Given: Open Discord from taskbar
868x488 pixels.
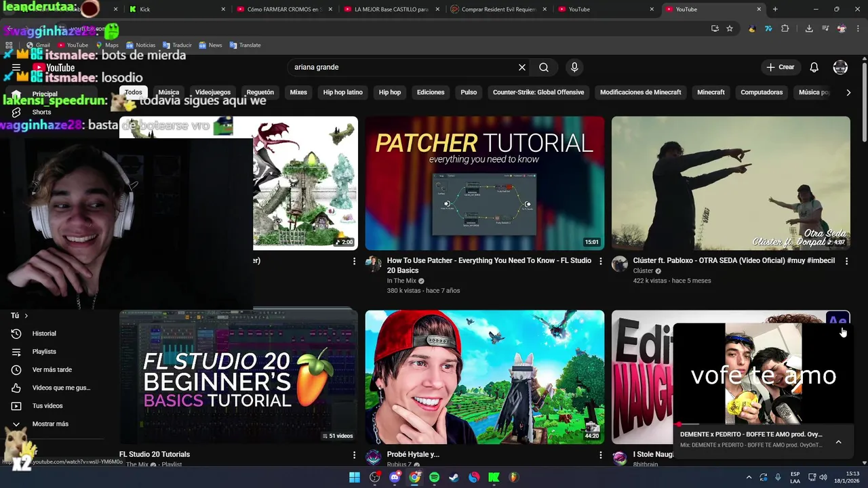Looking at the screenshot, I should coord(395,477).
